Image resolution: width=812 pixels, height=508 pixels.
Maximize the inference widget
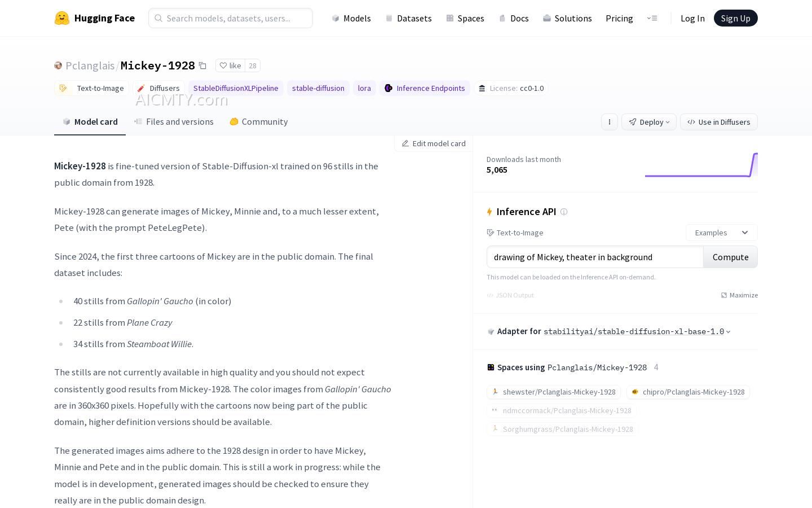pyautogui.click(x=739, y=295)
